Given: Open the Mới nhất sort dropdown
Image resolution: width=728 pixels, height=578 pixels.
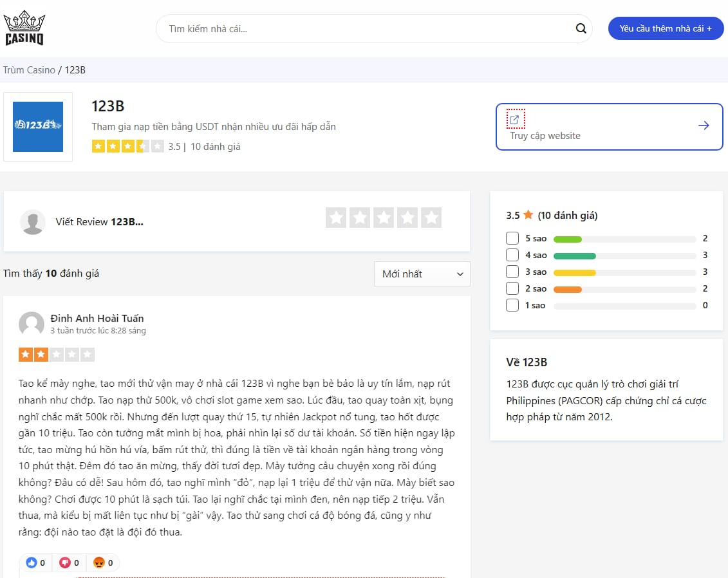Looking at the screenshot, I should coord(422,274).
